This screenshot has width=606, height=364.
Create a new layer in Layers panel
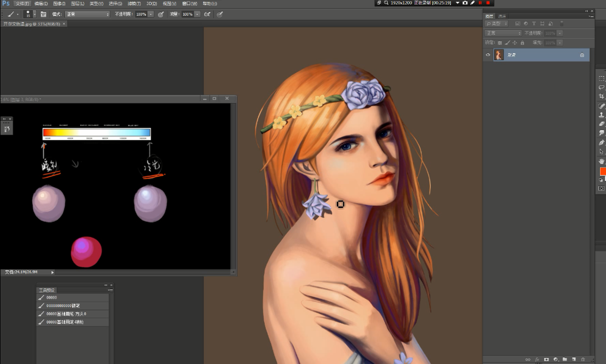click(574, 359)
